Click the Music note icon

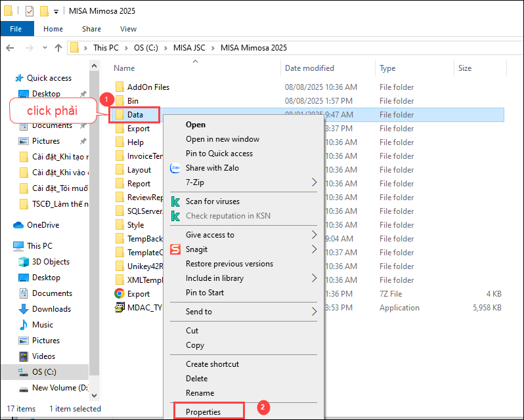(24, 324)
